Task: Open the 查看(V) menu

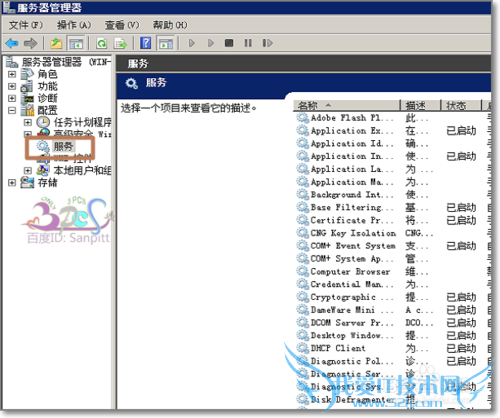Action: coord(122,25)
